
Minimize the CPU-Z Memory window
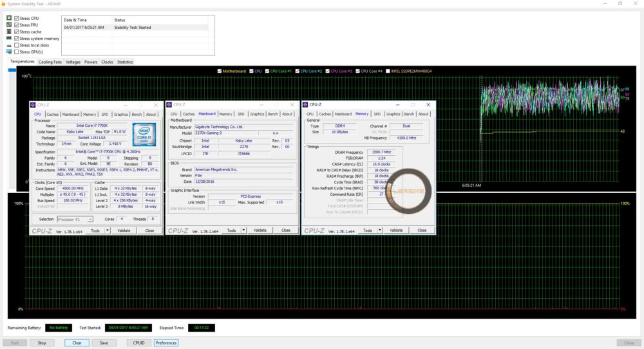coord(397,105)
